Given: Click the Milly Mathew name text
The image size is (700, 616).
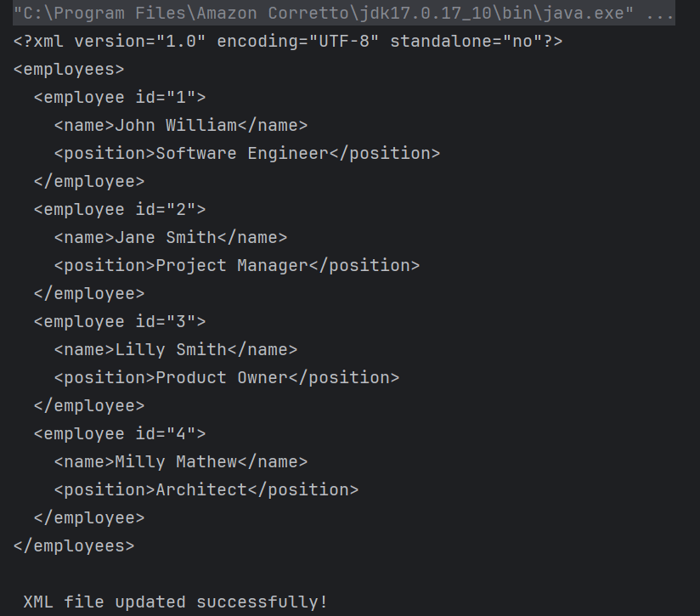Looking at the screenshot, I should click(x=176, y=462).
